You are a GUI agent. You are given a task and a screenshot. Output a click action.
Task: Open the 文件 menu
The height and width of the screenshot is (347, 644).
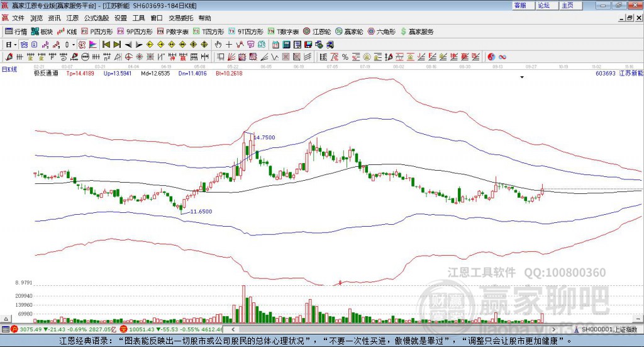point(18,18)
